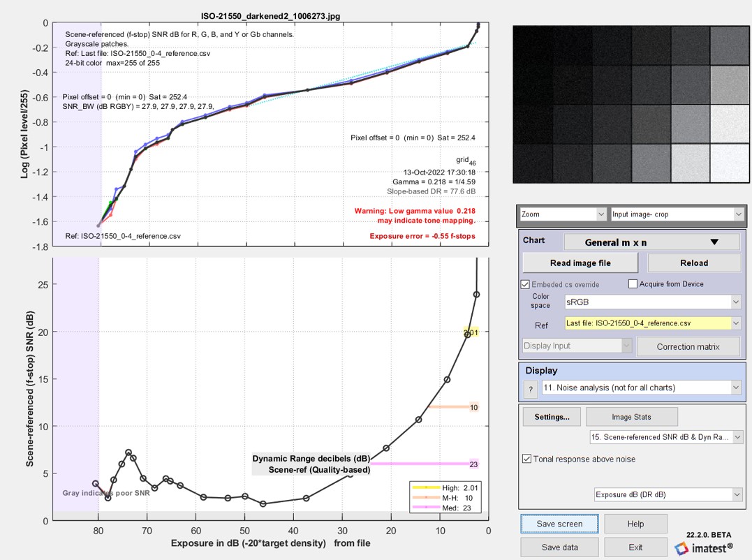Click the Settings... button
The width and height of the screenshot is (752, 560).
click(x=552, y=417)
